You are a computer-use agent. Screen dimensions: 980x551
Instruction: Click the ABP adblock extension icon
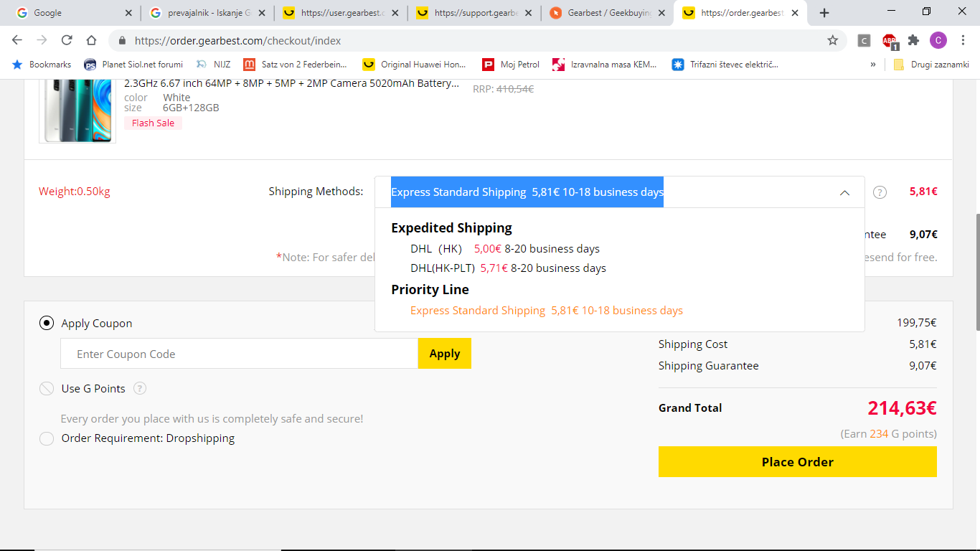[x=890, y=41]
